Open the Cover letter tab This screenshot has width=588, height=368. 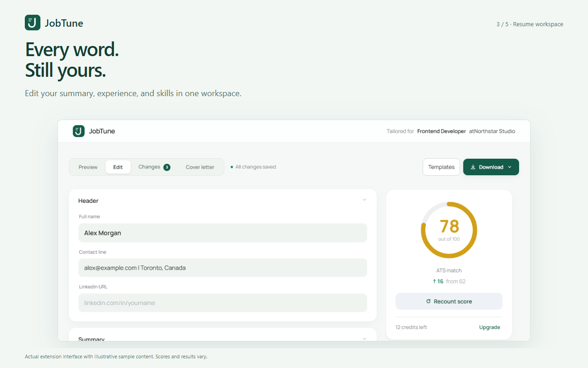point(200,167)
